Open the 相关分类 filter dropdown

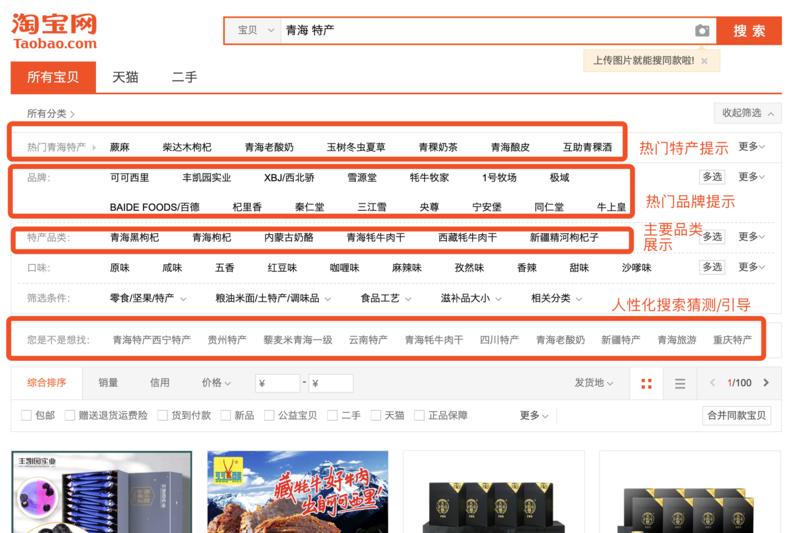point(556,298)
